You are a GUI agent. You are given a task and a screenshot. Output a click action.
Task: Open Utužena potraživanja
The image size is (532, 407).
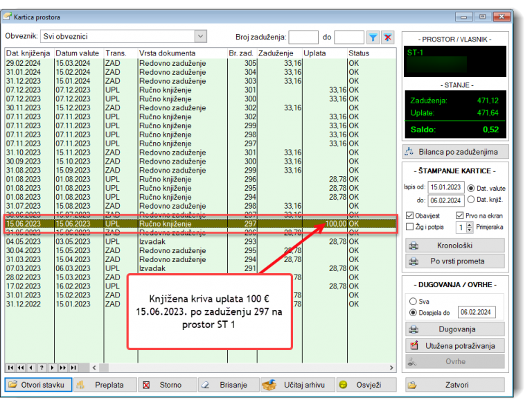[455, 346]
